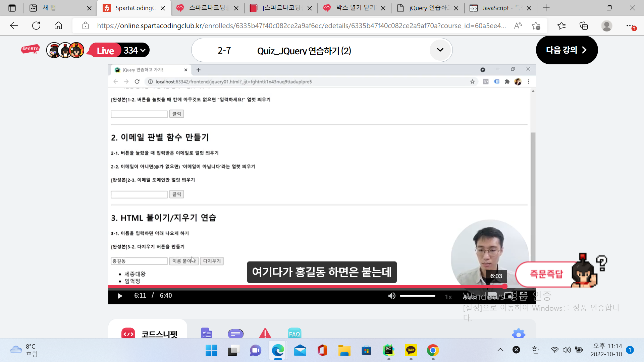Open PyCharm from the taskbar
Image resolution: width=644 pixels, height=362 pixels.
click(388, 350)
